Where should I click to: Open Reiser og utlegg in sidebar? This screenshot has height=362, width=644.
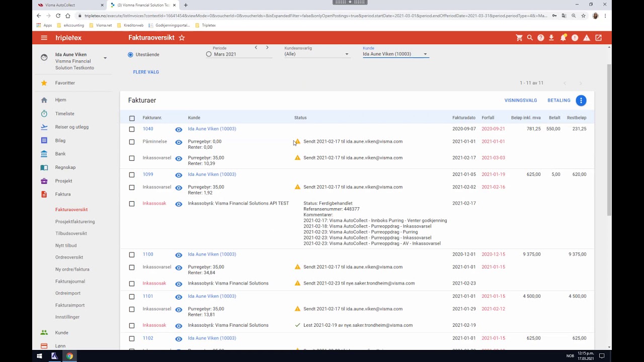pyautogui.click(x=71, y=127)
